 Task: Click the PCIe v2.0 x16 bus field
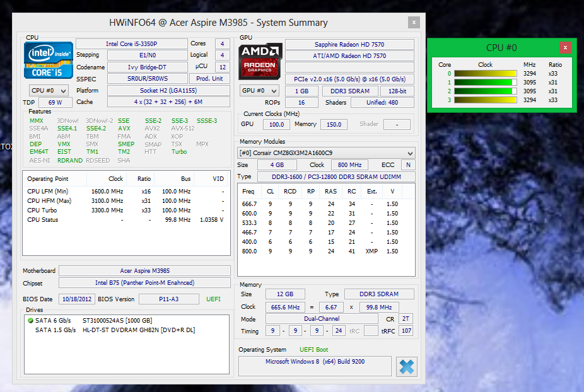click(x=349, y=79)
